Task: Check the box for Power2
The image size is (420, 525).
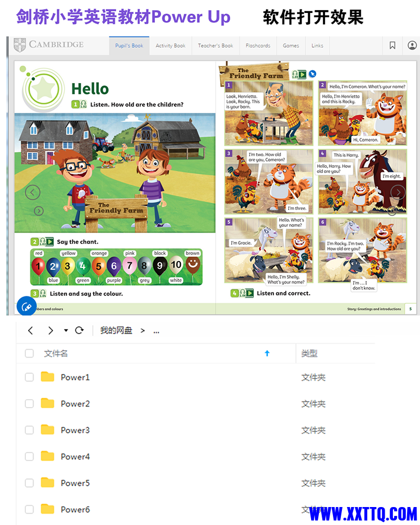Action: pos(29,404)
